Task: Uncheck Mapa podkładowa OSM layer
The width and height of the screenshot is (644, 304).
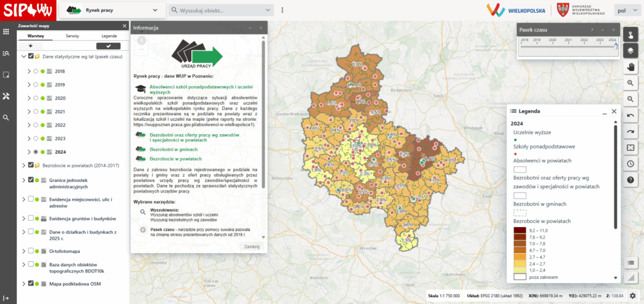Action: point(31,283)
